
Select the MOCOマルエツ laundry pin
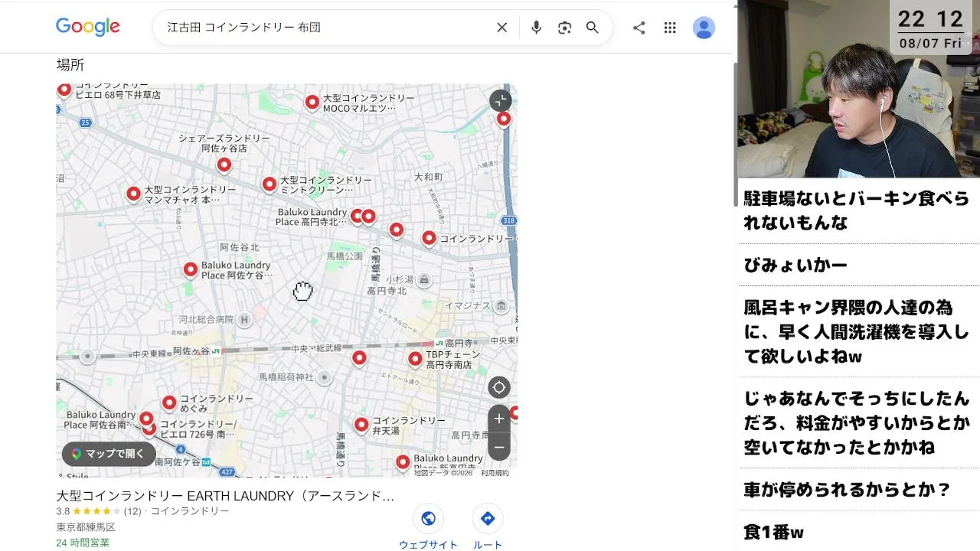(x=312, y=103)
